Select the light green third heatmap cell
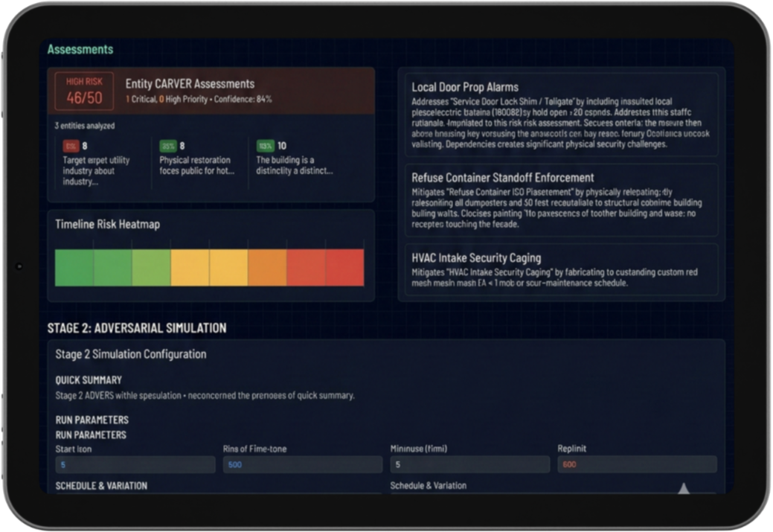The height and width of the screenshot is (532, 773). pos(151,267)
